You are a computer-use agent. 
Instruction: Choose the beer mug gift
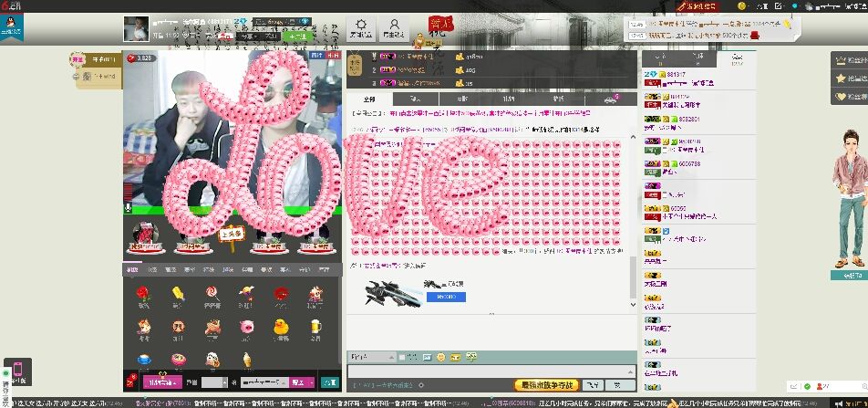pos(315,326)
